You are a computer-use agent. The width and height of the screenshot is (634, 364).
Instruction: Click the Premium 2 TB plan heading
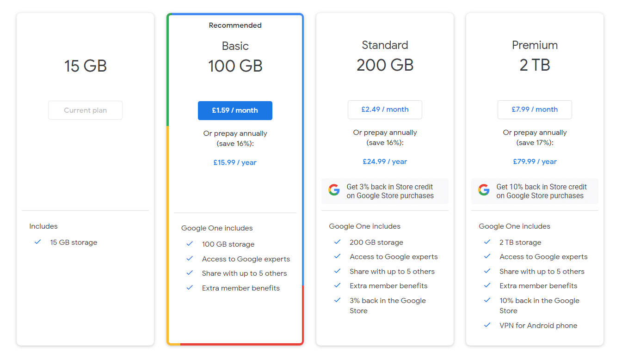pyautogui.click(x=535, y=55)
